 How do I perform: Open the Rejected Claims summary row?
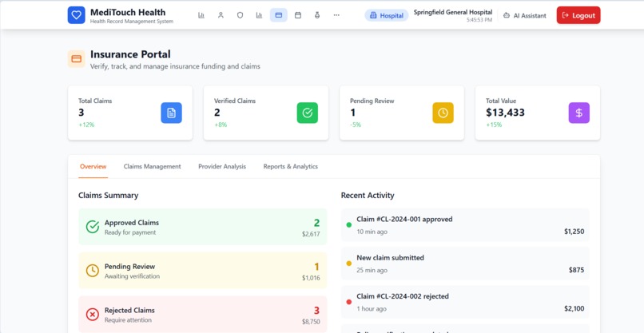tap(203, 315)
